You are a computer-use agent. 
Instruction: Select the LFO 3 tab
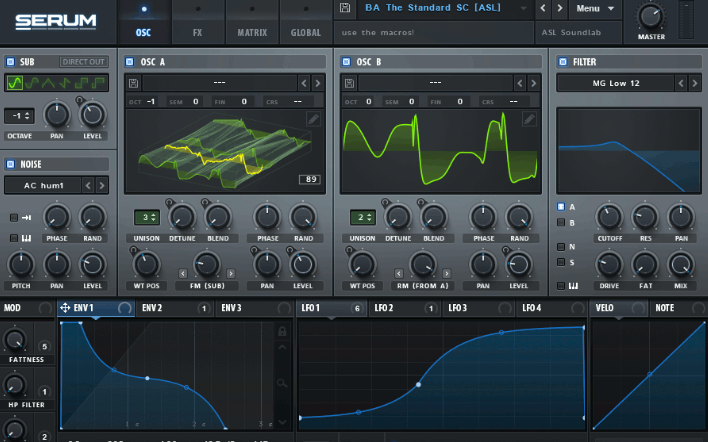click(x=479, y=308)
